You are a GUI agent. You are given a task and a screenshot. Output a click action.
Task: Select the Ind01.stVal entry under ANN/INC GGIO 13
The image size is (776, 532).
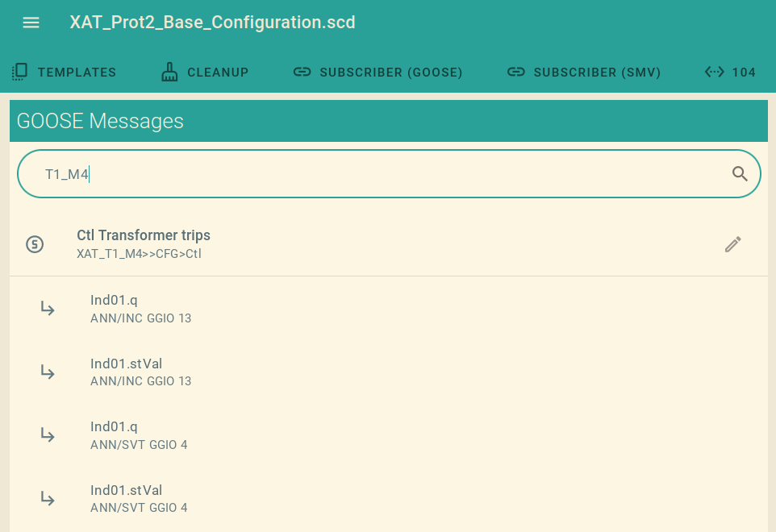127,372
